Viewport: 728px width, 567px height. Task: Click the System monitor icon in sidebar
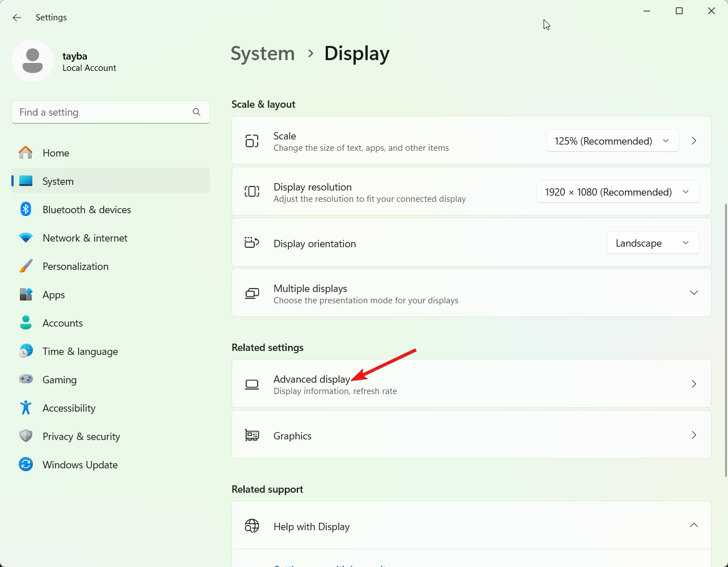26,181
